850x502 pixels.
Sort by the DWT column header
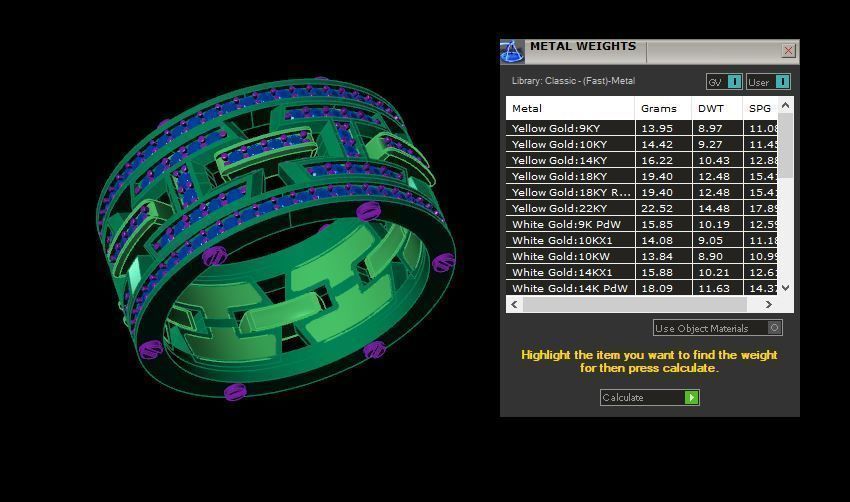(x=717, y=108)
